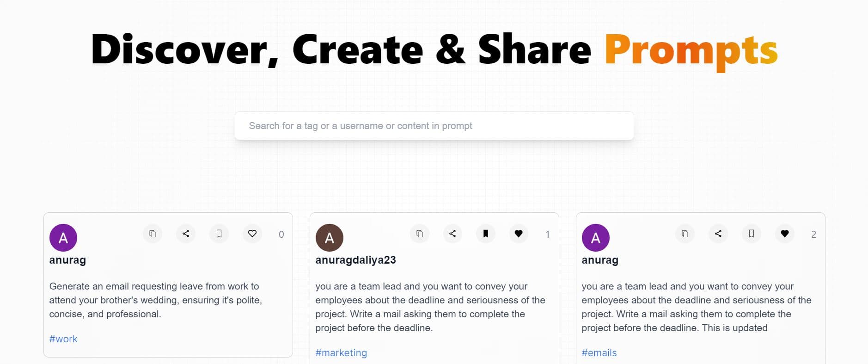This screenshot has width=868, height=364.
Task: Copy anuragdaliya23's team lead prompt
Action: [419, 234]
